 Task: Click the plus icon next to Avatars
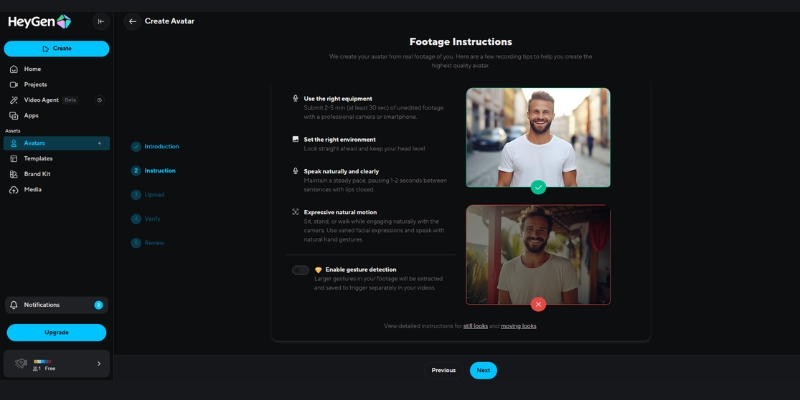click(99, 143)
